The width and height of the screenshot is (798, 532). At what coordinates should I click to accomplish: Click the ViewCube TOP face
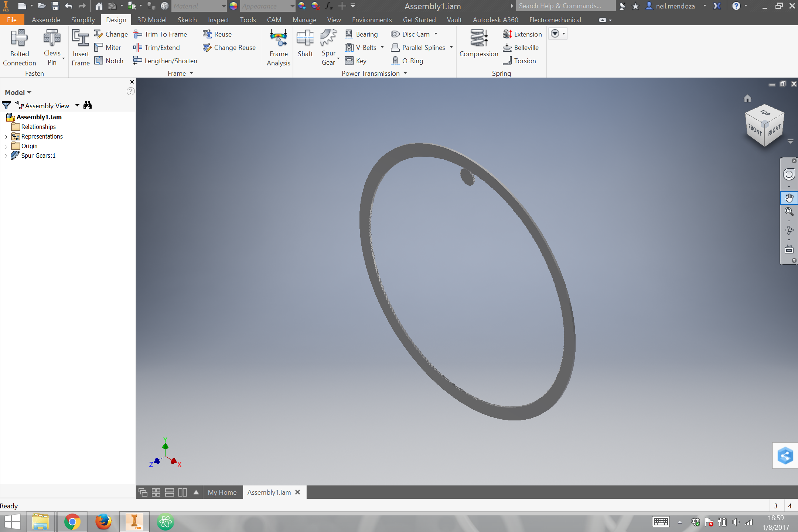click(x=765, y=113)
